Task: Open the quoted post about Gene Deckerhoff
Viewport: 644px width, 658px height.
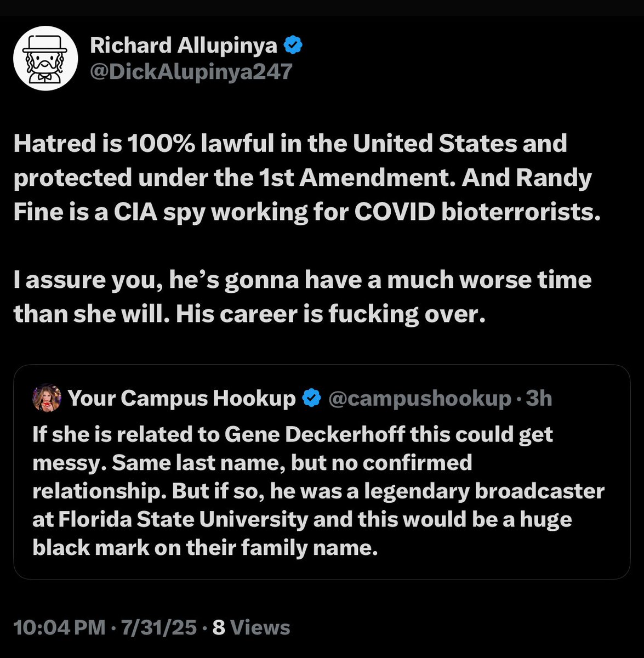Action: point(321,490)
